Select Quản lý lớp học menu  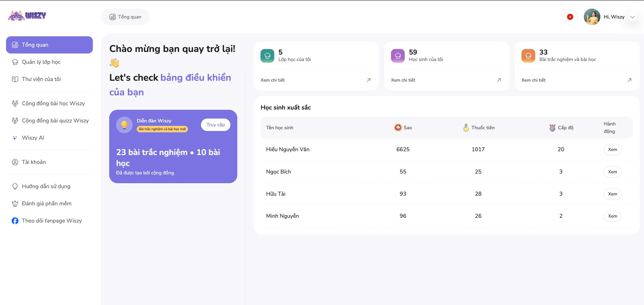tap(41, 62)
